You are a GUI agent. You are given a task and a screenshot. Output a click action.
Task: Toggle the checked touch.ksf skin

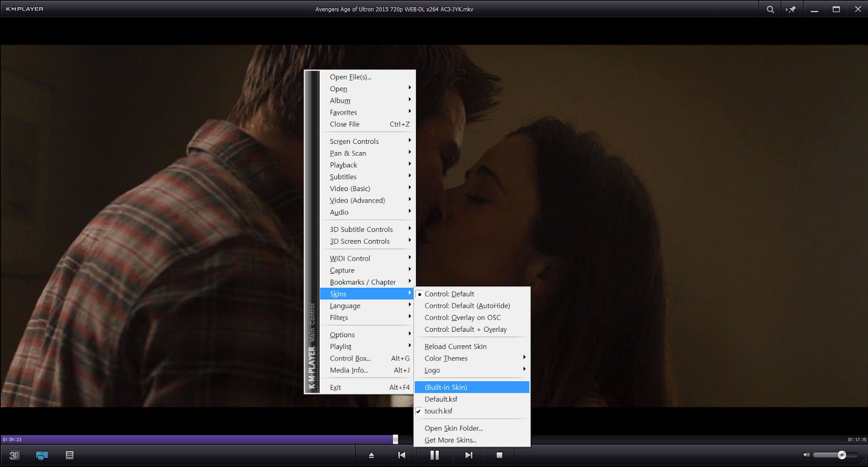click(x=472, y=411)
